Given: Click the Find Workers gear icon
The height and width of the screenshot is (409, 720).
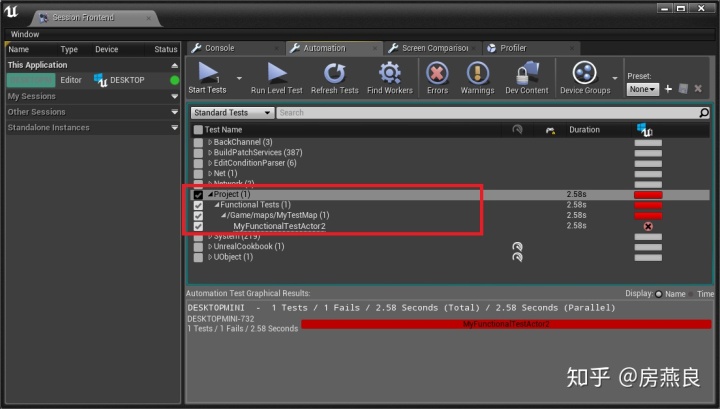Looking at the screenshot, I should [x=390, y=73].
